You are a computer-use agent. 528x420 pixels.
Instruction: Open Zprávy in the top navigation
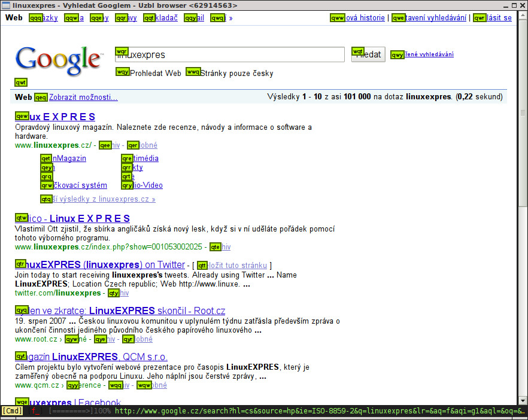tap(126, 17)
